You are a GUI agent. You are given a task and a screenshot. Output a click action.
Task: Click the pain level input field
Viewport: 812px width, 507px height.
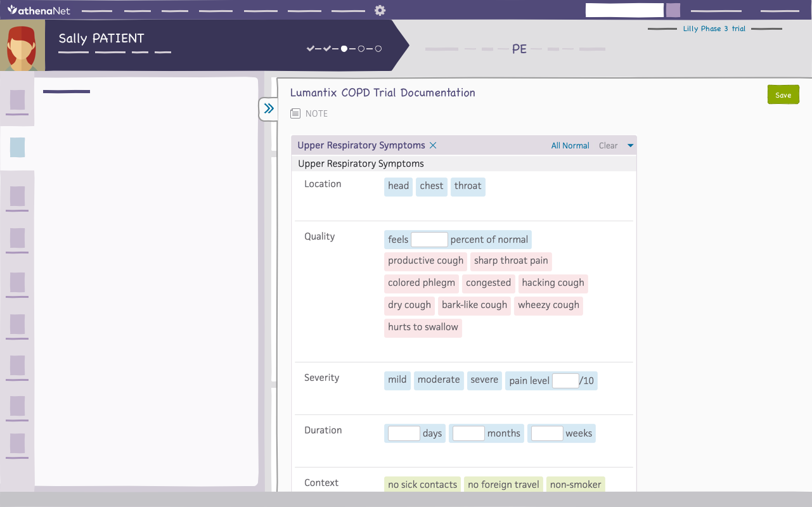[x=565, y=381]
